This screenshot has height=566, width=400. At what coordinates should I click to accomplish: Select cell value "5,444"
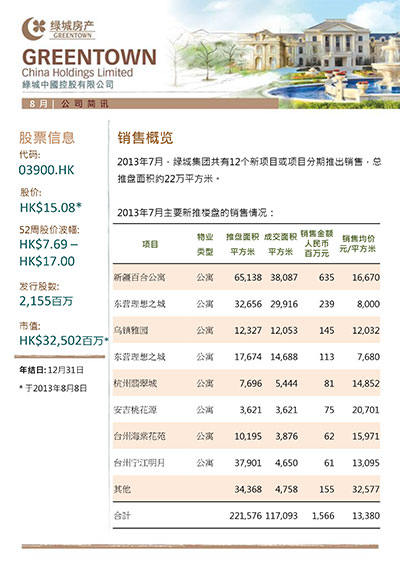pyautogui.click(x=287, y=383)
